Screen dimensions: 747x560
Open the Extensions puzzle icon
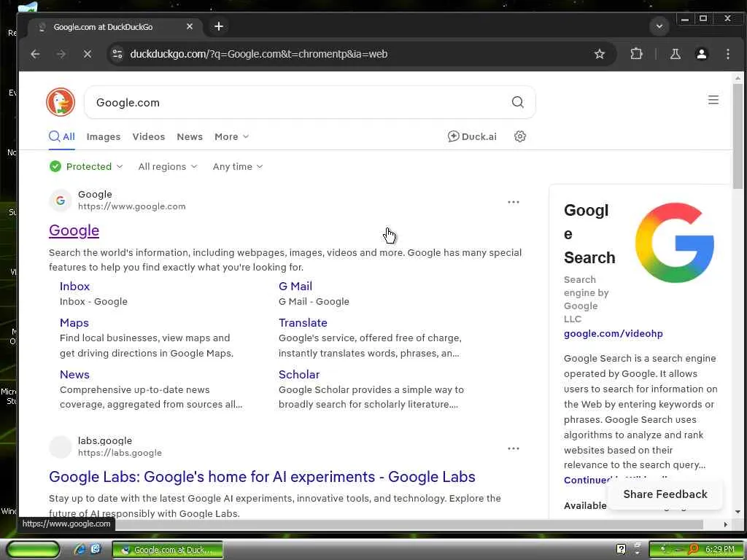(636, 54)
